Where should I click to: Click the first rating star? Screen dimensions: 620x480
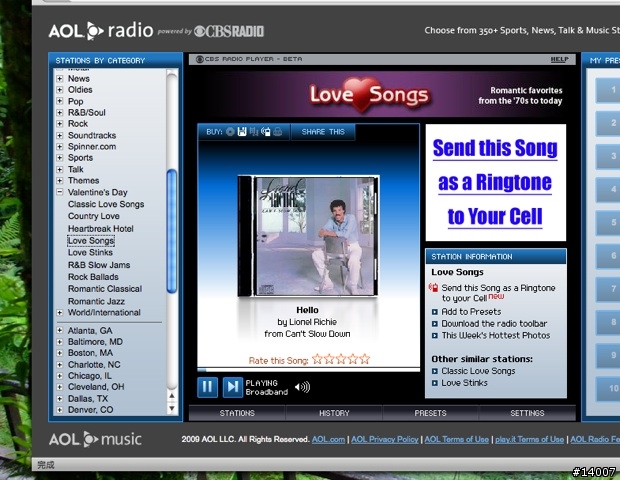(317, 359)
